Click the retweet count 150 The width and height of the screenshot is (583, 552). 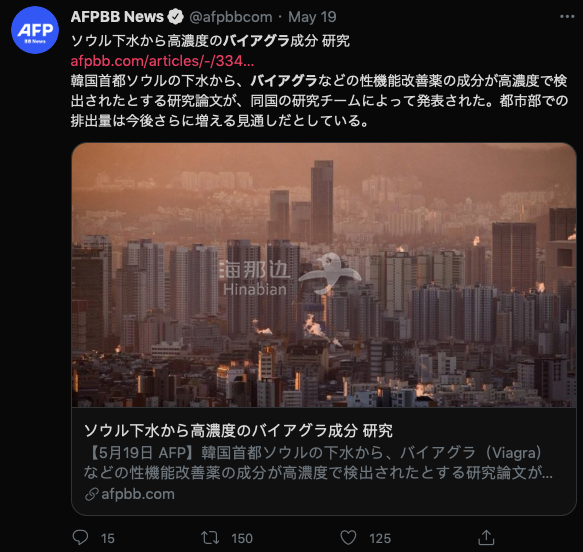pyautogui.click(x=242, y=538)
